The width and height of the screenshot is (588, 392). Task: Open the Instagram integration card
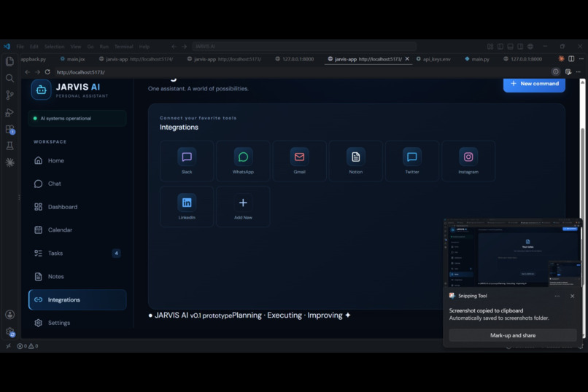click(468, 161)
